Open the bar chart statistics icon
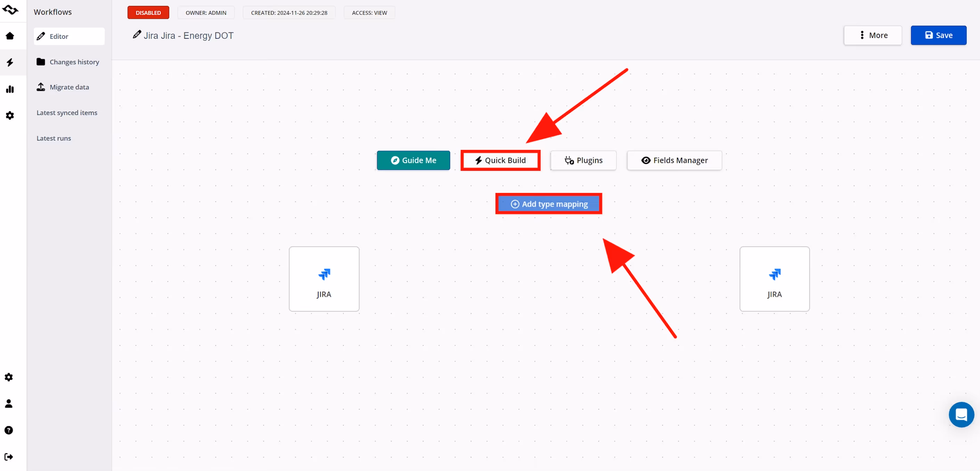 pos(10,89)
